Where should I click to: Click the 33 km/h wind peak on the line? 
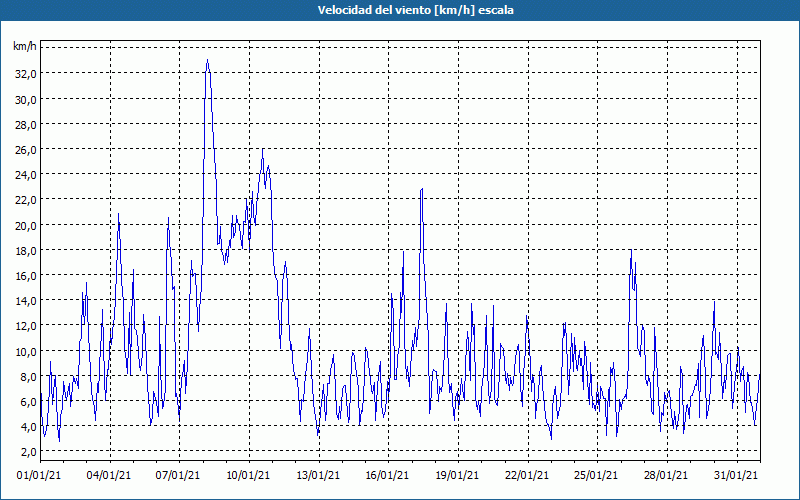(207, 60)
